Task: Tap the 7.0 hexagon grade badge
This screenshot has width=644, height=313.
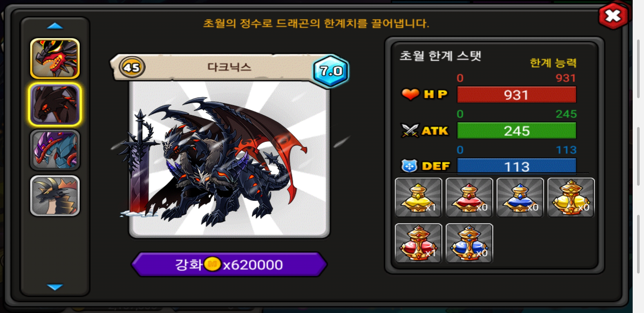Action: click(x=331, y=71)
